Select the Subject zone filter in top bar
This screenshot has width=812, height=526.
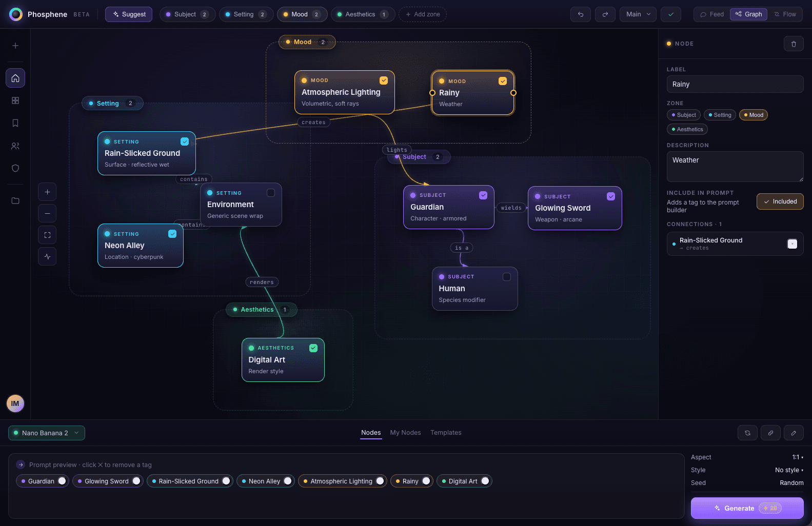(x=187, y=14)
